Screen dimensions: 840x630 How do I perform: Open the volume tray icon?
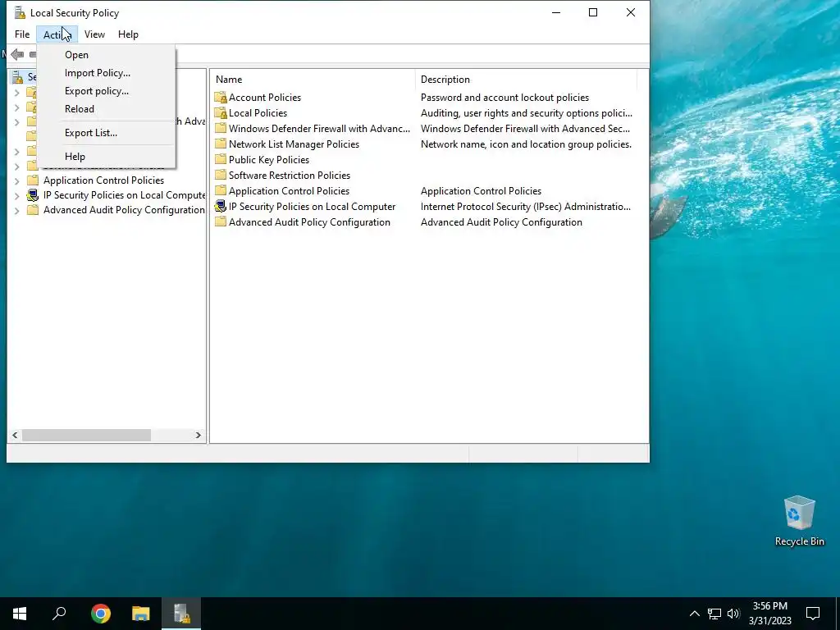(x=733, y=614)
